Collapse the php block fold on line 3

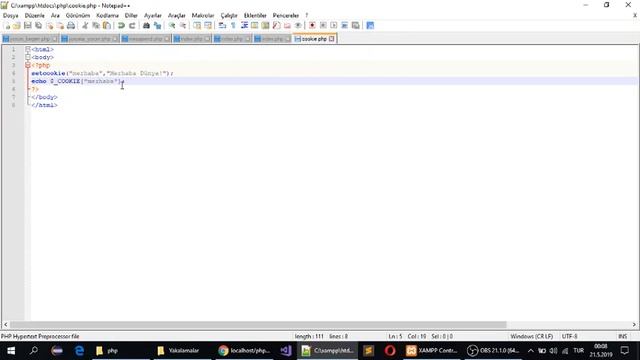[28, 65]
